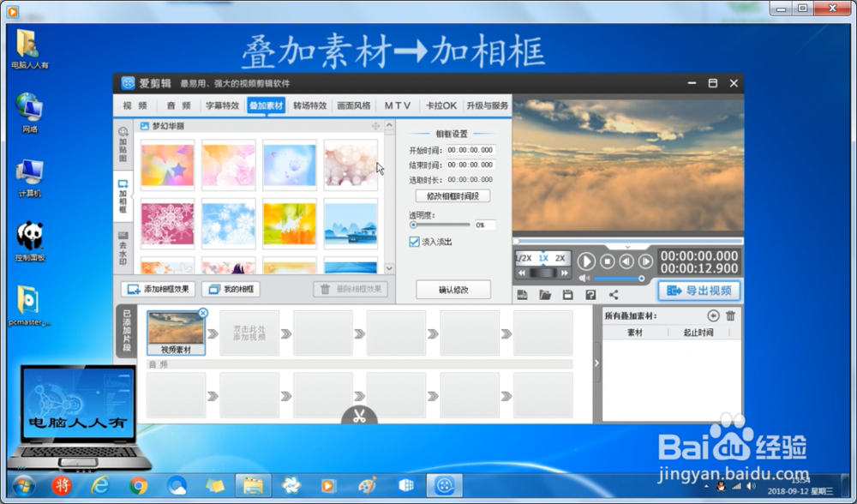Open help with question mark icon

click(x=590, y=295)
